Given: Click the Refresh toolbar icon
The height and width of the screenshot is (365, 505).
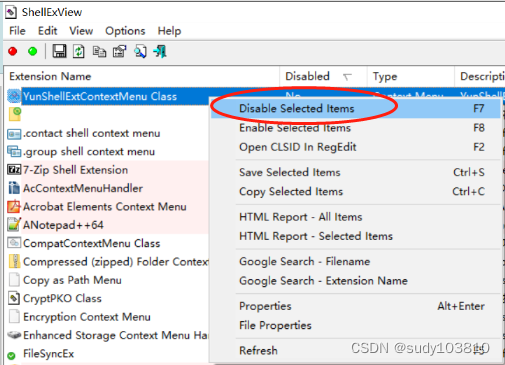Looking at the screenshot, I should point(79,52).
